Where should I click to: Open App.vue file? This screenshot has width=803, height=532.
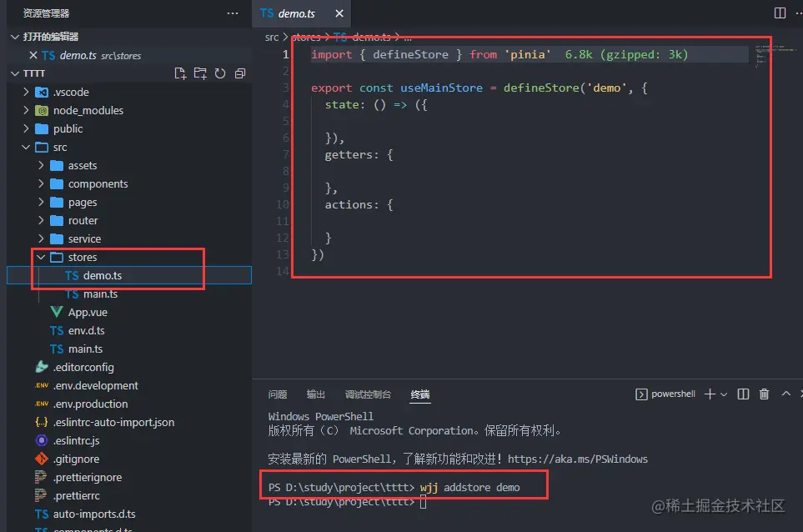(x=129, y=313)
